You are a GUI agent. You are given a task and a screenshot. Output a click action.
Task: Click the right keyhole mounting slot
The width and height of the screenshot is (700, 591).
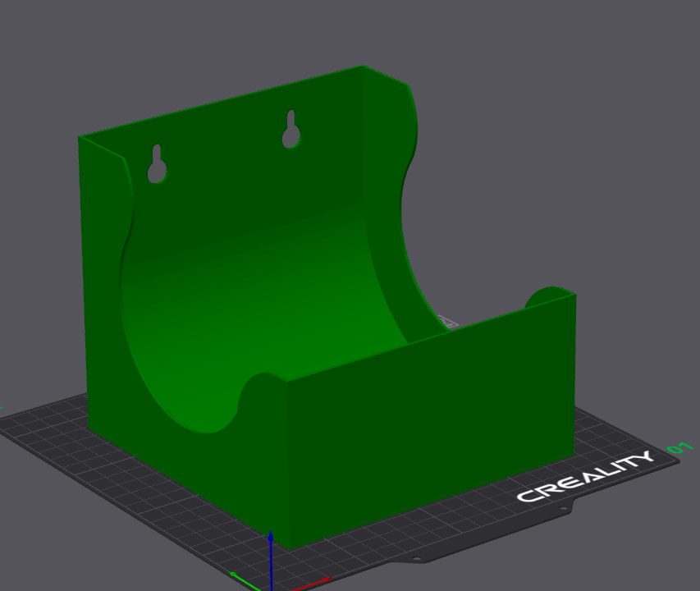click(x=291, y=130)
